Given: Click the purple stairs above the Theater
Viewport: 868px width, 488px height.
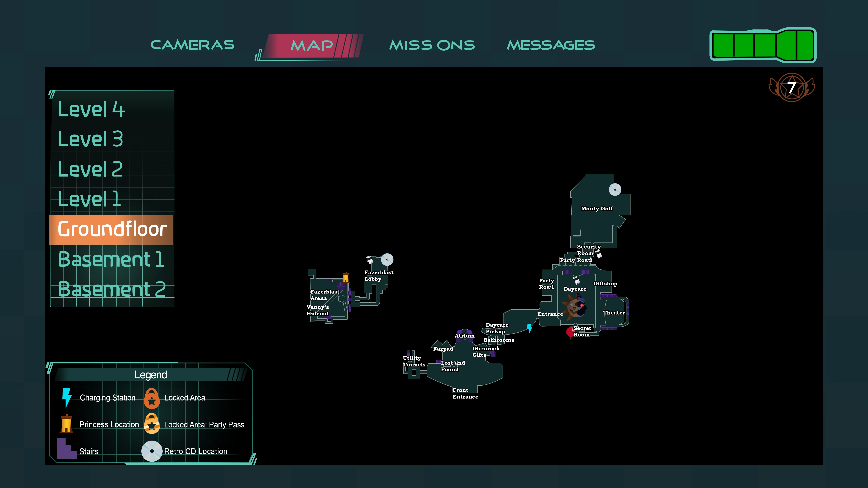Looking at the screenshot, I should click(x=608, y=295).
